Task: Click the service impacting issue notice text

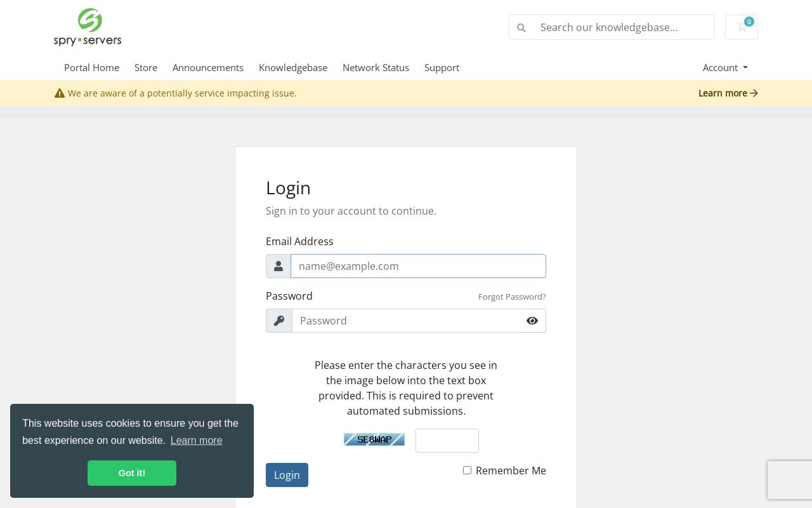Action: (182, 93)
